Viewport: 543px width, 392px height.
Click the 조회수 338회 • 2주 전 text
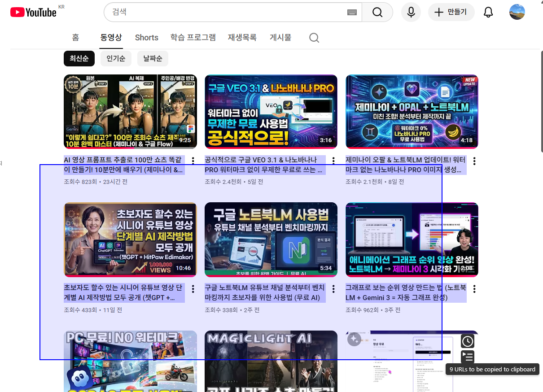[x=232, y=310]
